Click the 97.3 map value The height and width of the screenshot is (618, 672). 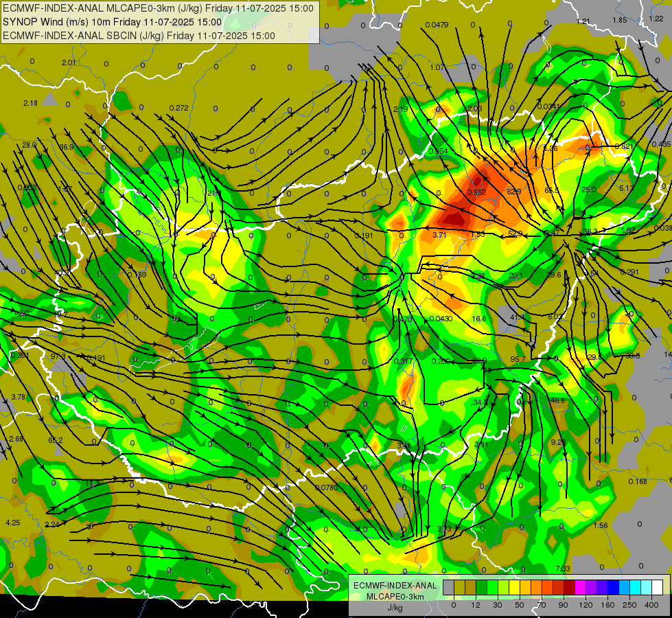[58, 356]
